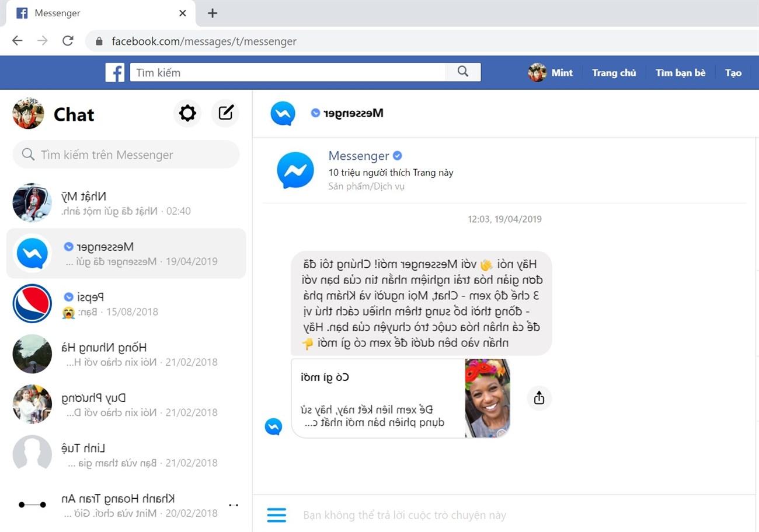Click the Facebook logo in the blue bar
Viewport: 759px width, 532px height.
[115, 72]
